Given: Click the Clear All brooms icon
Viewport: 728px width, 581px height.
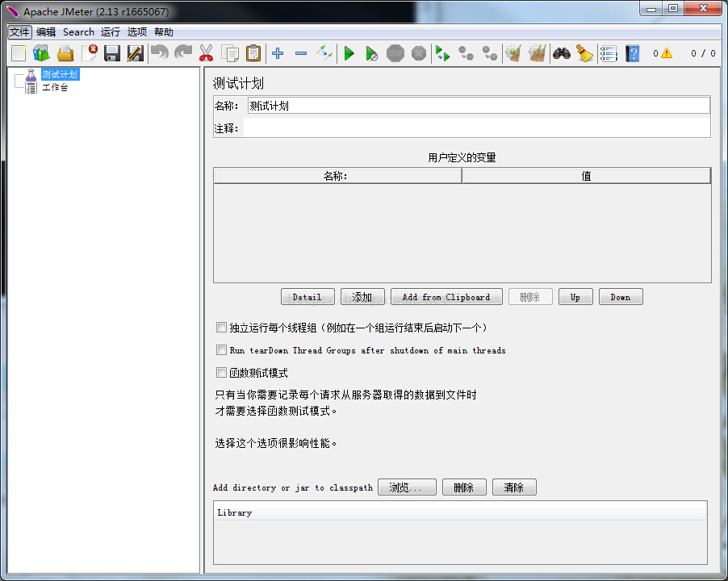Looking at the screenshot, I should pos(538,53).
